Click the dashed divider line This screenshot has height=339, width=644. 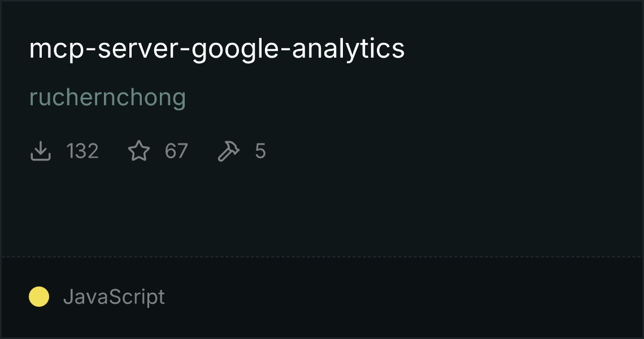coord(322,257)
